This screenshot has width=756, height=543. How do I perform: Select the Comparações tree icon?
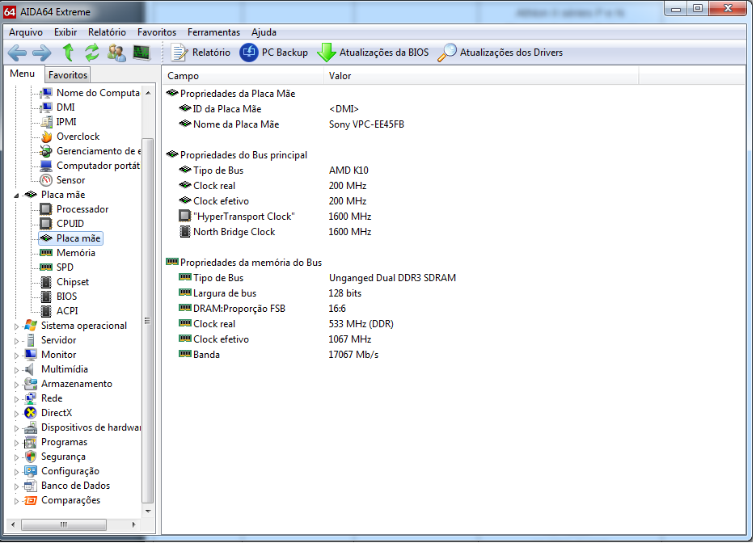pos(31,501)
